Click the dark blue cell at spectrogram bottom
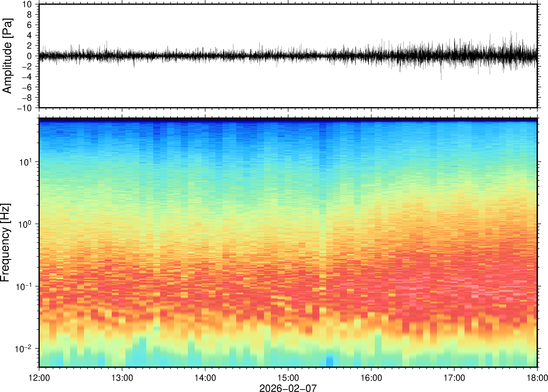Viewport: 548px width, 392px height. [x=329, y=362]
